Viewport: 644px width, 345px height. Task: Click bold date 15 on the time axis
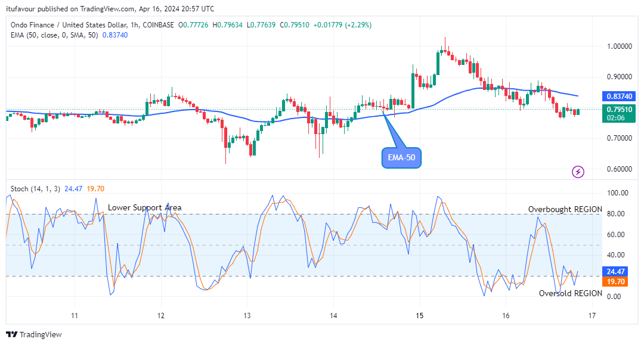click(x=419, y=315)
